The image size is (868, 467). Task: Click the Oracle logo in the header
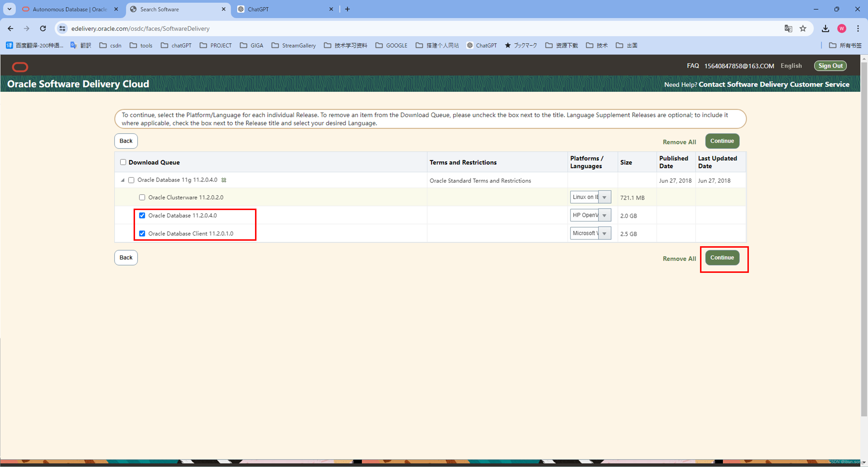click(20, 67)
